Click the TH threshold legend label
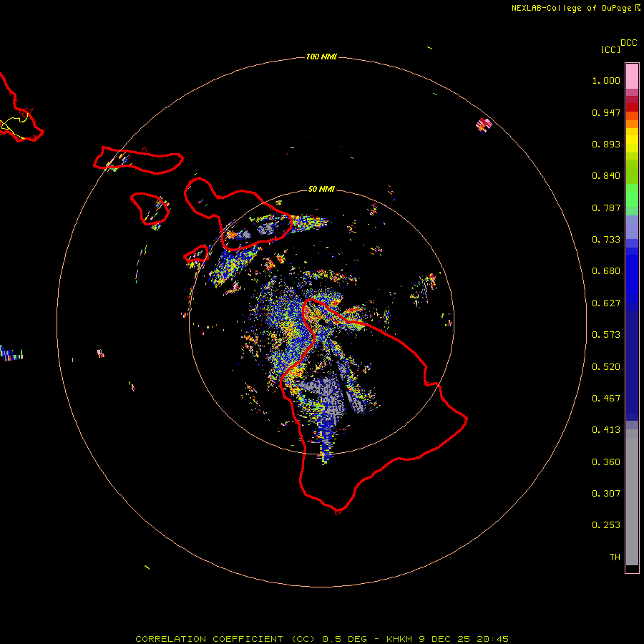The width and height of the screenshot is (644, 644). pyautogui.click(x=615, y=557)
